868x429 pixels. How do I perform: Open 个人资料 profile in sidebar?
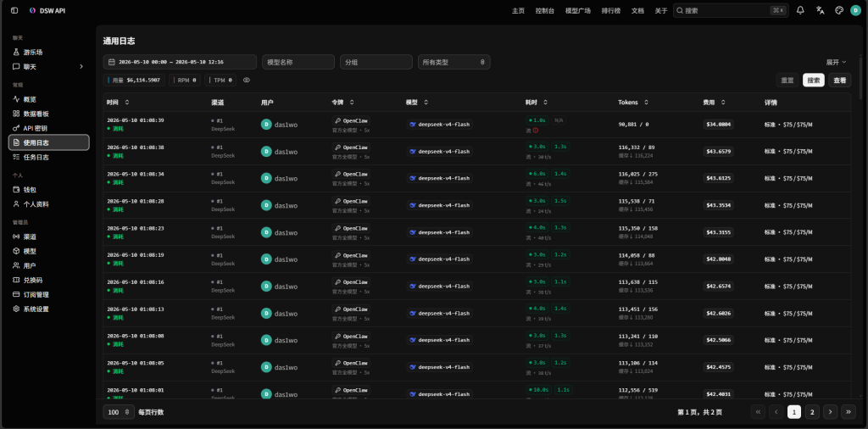click(48, 203)
